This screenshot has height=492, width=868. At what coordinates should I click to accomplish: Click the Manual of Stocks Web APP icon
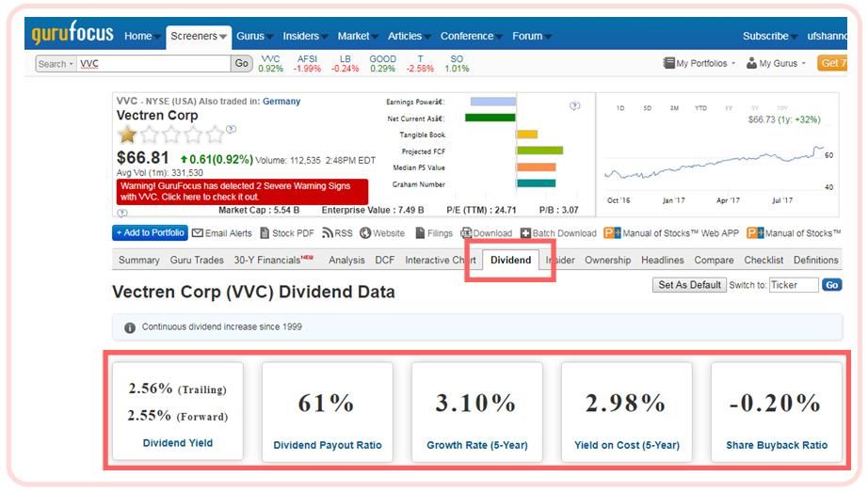click(x=612, y=233)
